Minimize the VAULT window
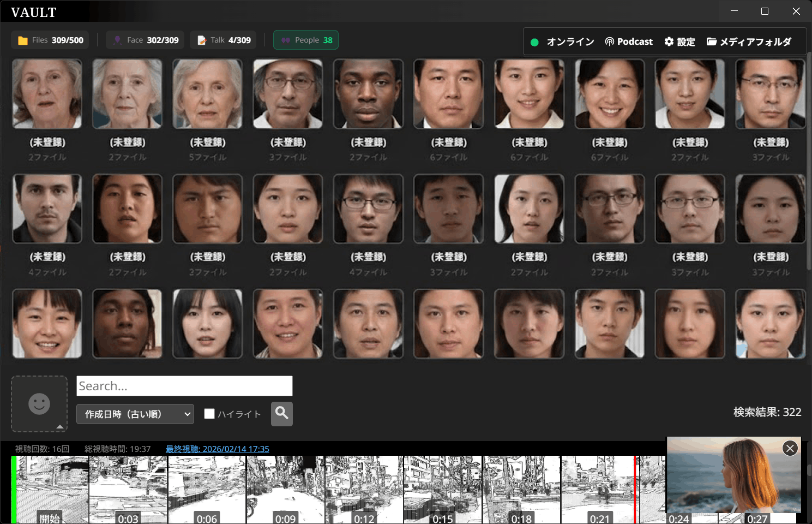812x524 pixels. [x=734, y=11]
